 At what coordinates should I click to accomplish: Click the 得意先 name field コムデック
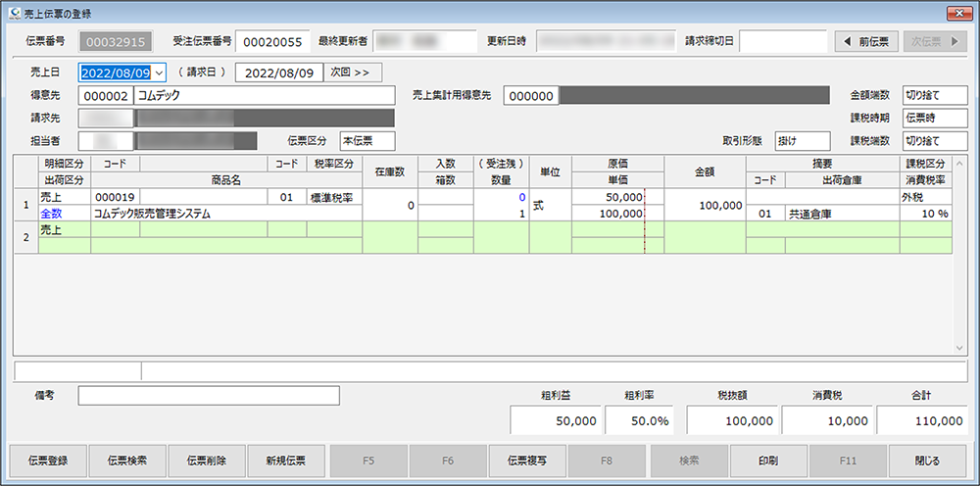pos(265,96)
